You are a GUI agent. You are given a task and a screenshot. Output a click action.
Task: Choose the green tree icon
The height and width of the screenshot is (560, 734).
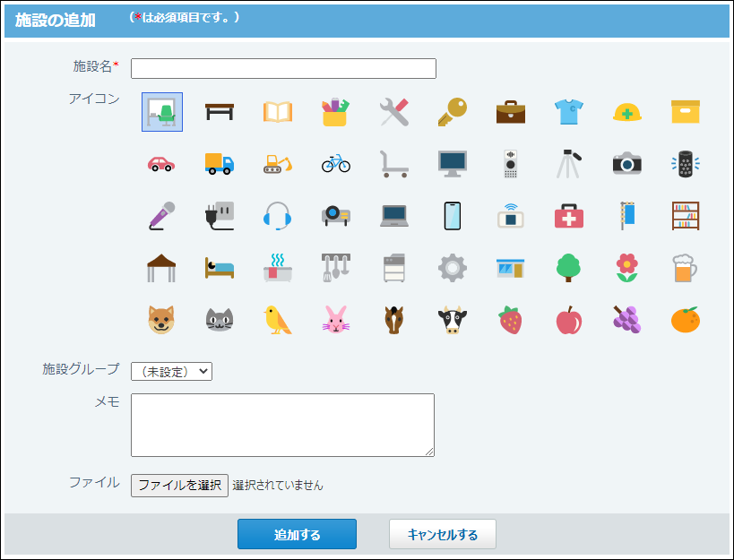coord(569,268)
